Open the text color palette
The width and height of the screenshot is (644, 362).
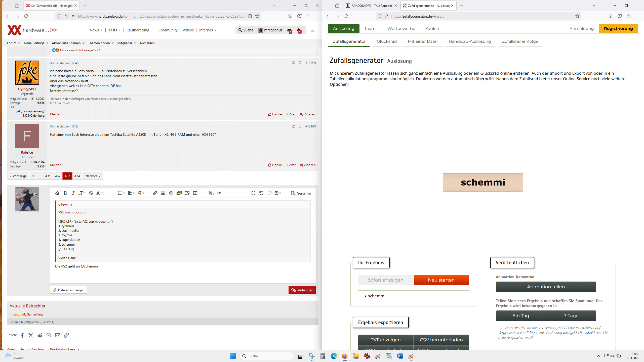point(91,193)
